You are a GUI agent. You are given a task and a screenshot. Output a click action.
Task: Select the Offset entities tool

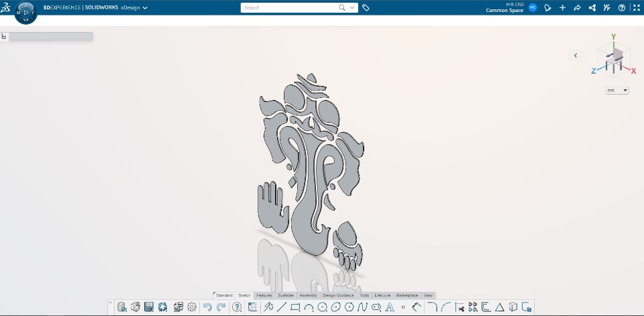486,307
